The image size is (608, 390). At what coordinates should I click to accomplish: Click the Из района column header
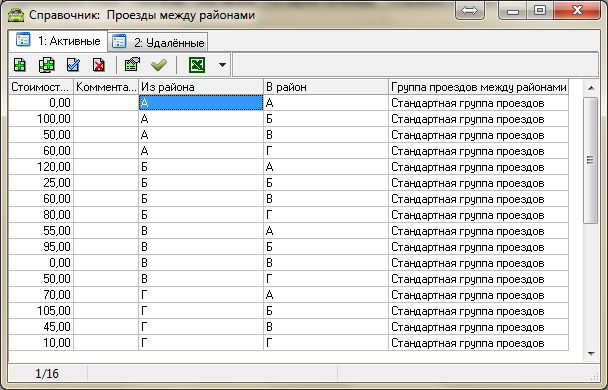[201, 87]
